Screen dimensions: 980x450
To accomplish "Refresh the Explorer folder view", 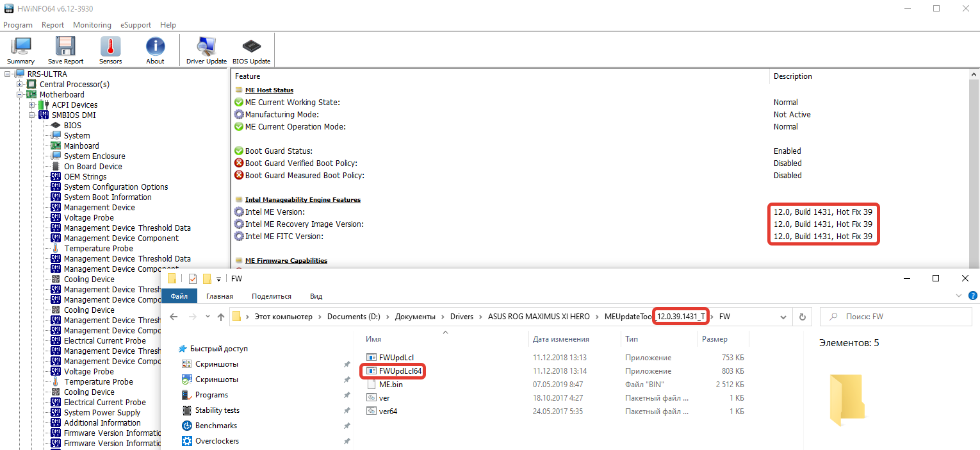I will click(x=802, y=317).
